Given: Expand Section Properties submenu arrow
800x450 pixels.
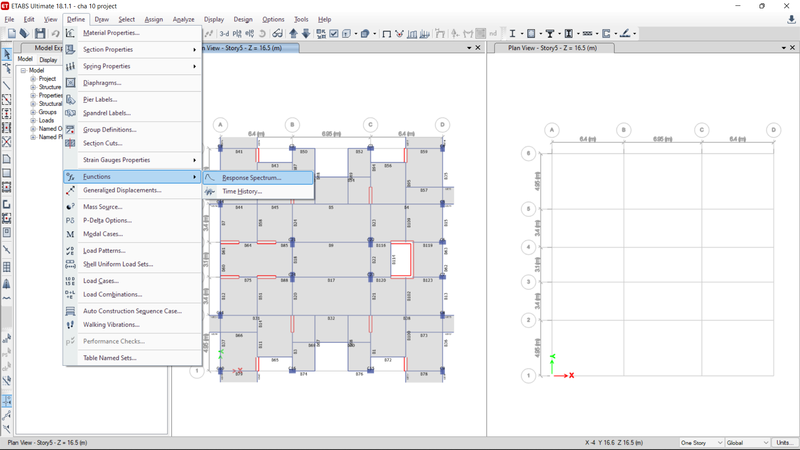Looking at the screenshot, I should (x=194, y=49).
